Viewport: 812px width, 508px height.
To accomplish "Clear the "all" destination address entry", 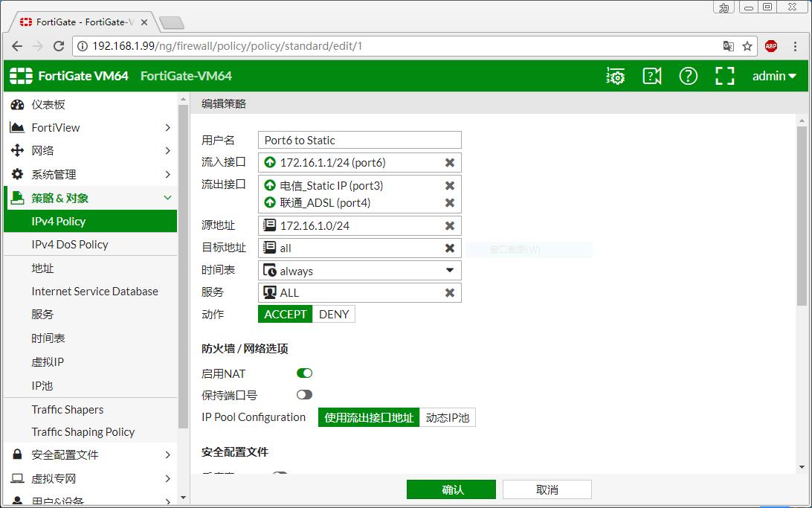I will coord(450,248).
